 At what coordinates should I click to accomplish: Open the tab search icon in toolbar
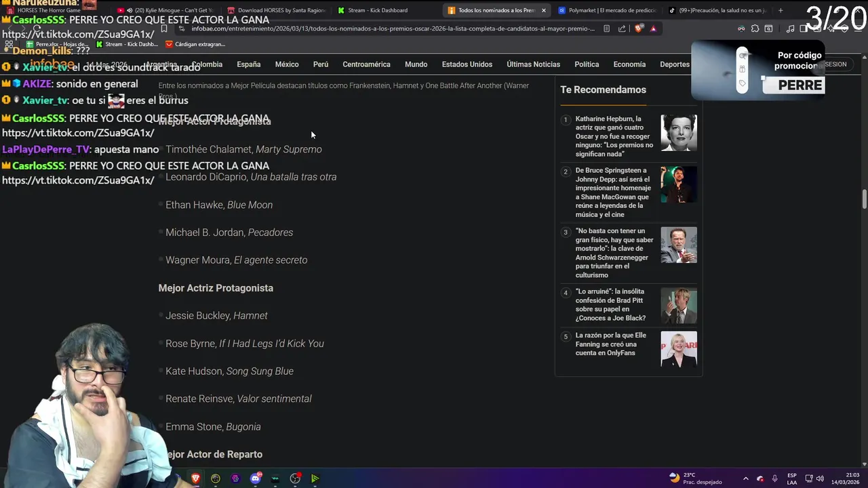pyautogui.click(x=768, y=28)
